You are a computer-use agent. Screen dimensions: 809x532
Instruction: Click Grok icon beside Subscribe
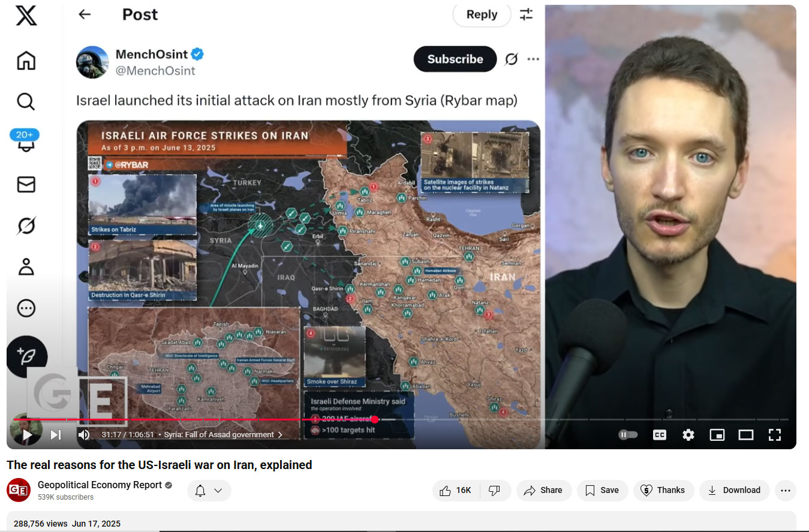pos(511,59)
